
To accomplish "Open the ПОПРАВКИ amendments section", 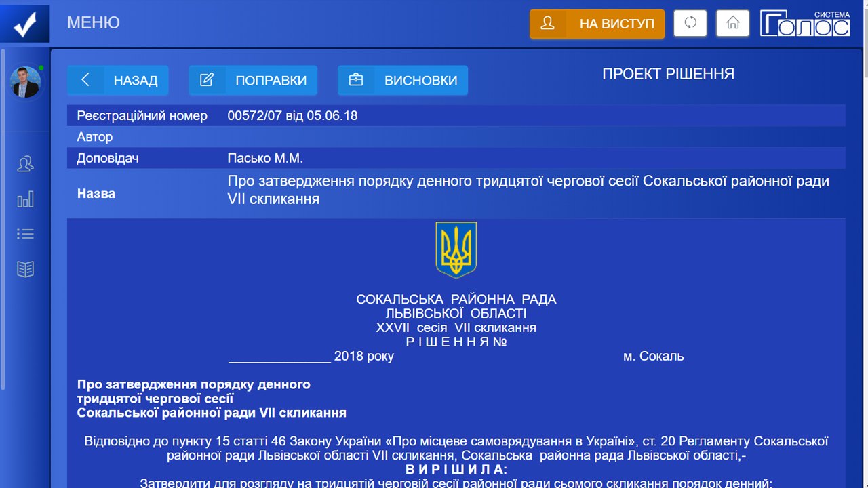I will (253, 80).
